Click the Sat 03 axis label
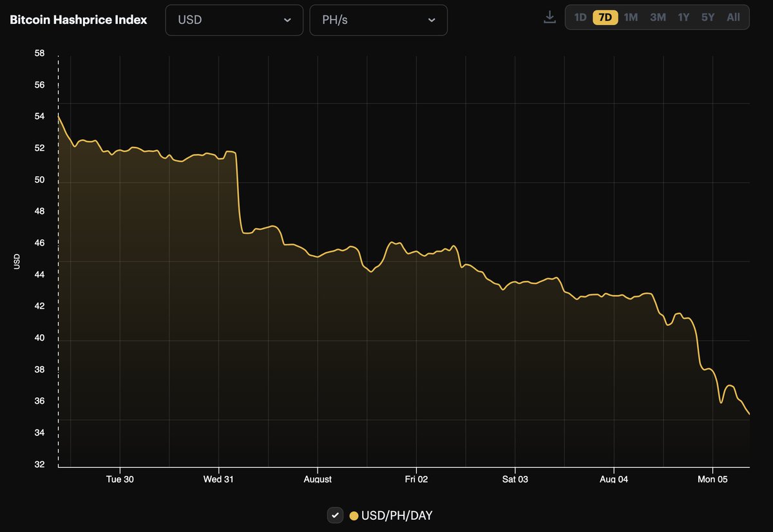This screenshot has width=773, height=532. pos(515,479)
